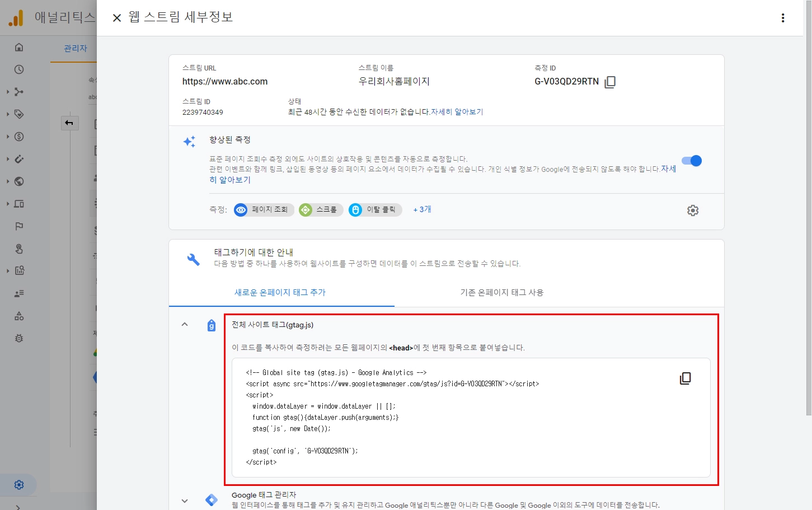812x510 pixels.
Task: Click the gtag.js tag icon
Action: point(212,325)
